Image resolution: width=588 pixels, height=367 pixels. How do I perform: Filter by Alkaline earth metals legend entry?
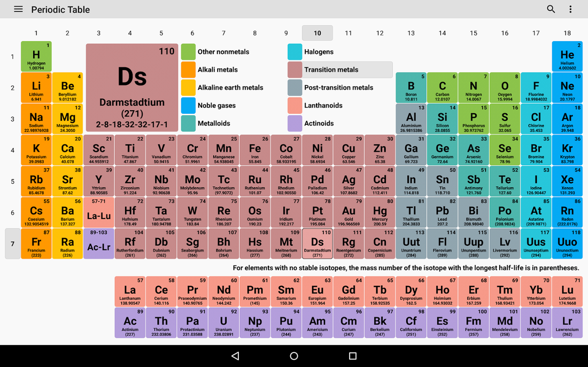tap(234, 88)
